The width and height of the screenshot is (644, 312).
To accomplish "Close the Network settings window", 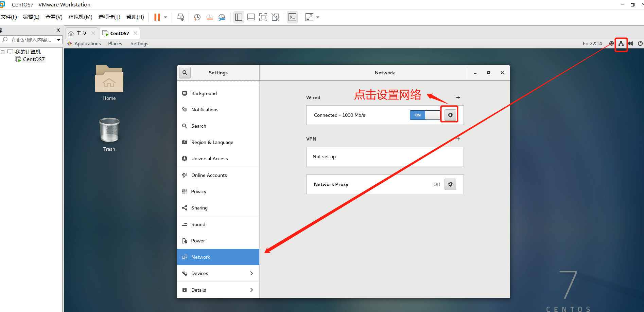I will pos(502,73).
